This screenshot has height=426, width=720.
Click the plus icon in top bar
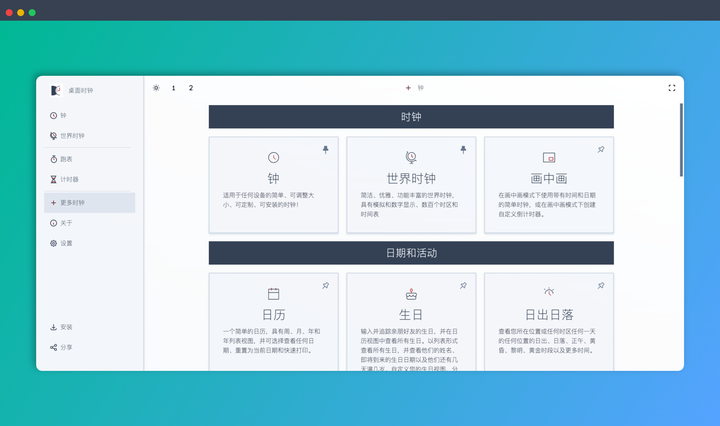click(408, 88)
